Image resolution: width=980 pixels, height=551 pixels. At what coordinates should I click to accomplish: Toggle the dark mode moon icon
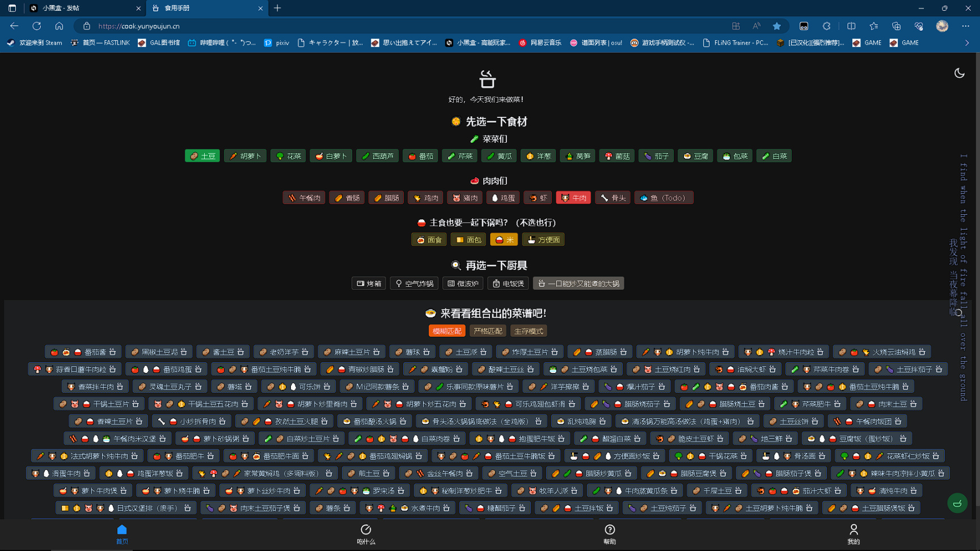[959, 73]
